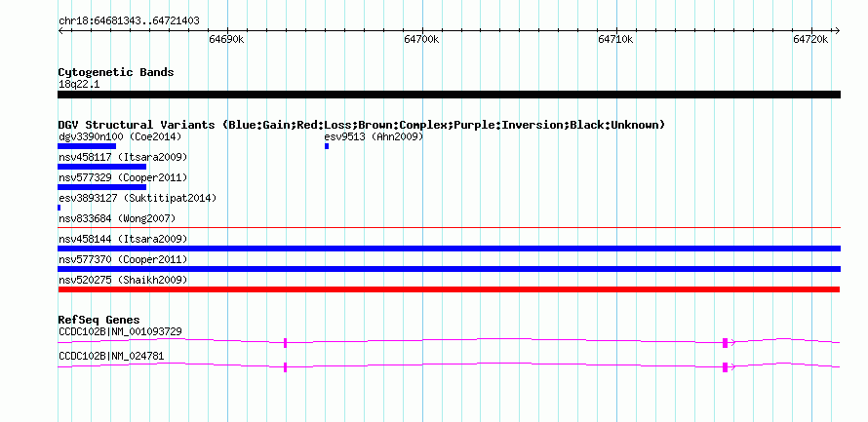Screen dimensions: 868x422
Task: Select the full-width blue nsv577370 bar
Action: click(449, 269)
